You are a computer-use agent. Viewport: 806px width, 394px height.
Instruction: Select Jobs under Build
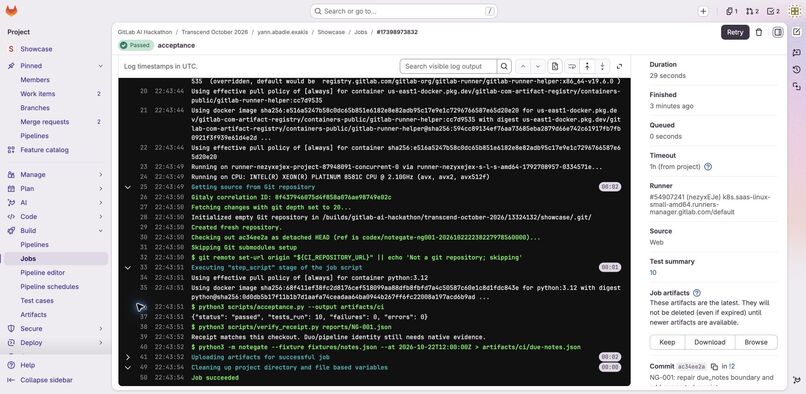click(55, 259)
